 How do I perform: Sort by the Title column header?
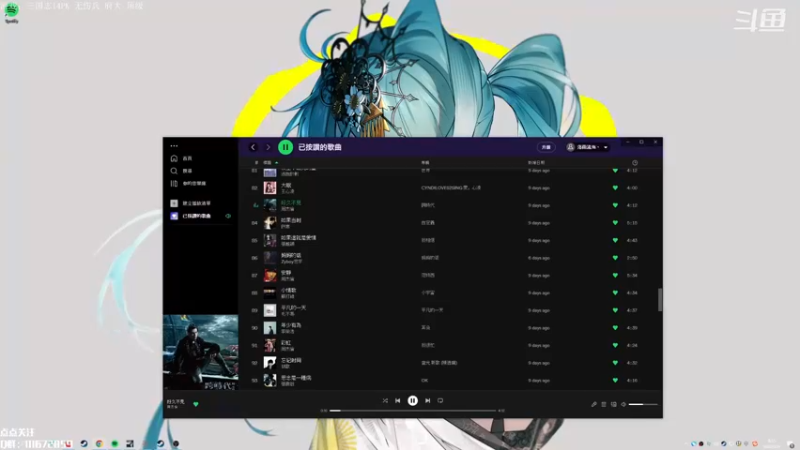coord(267,163)
